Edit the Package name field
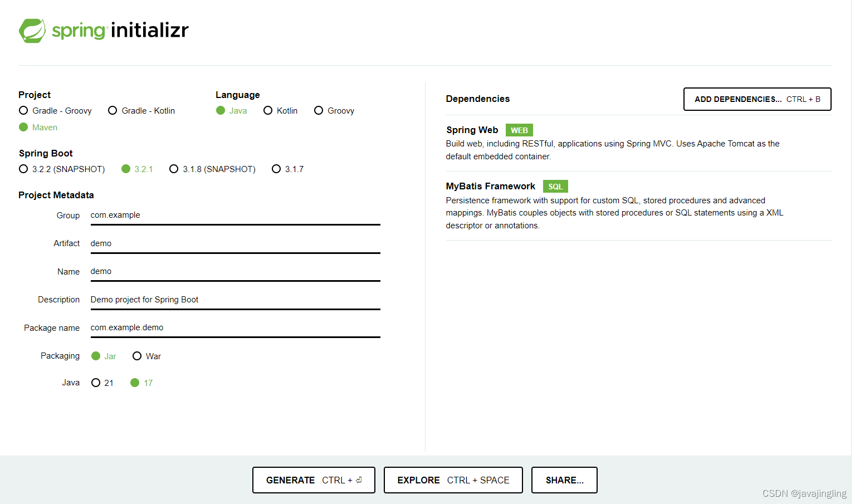 tap(235, 328)
